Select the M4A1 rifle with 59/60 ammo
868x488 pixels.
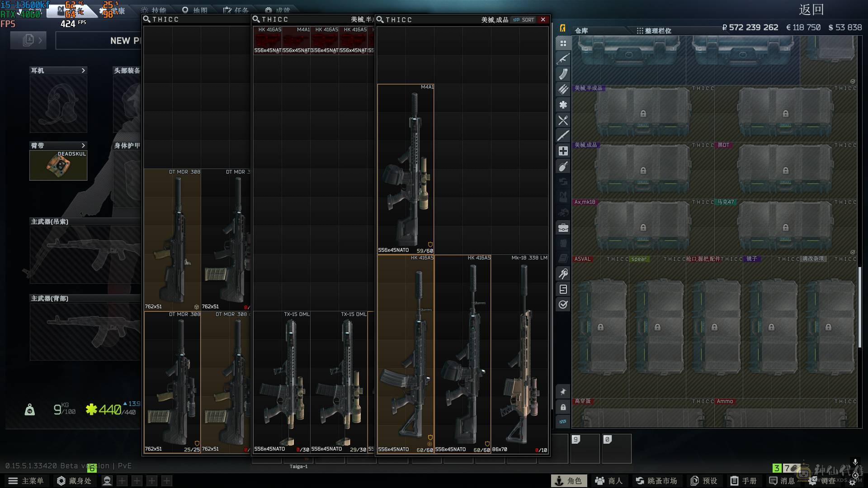(x=406, y=169)
